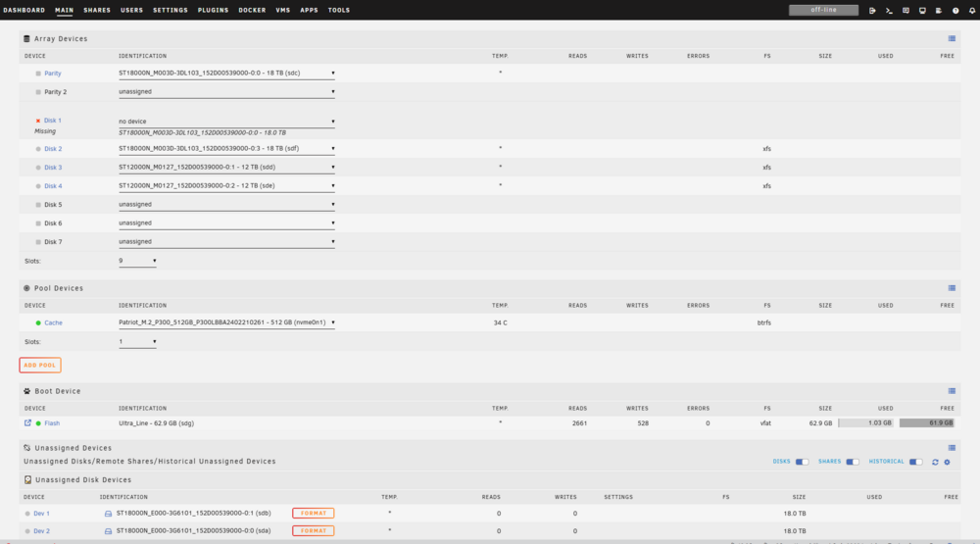Open the Disk 3 device dropdown
The image size is (980, 544).
click(x=226, y=168)
